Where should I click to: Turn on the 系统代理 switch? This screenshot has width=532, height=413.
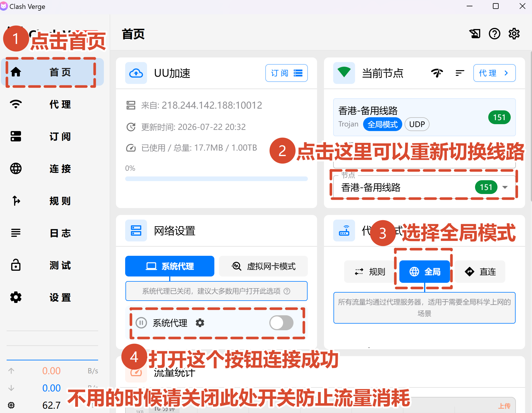click(281, 323)
